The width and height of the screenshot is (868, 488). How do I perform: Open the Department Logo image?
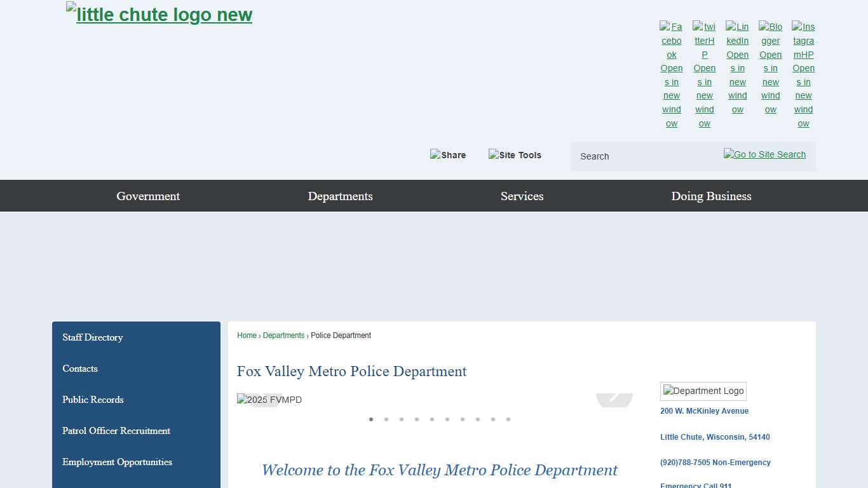pos(703,391)
